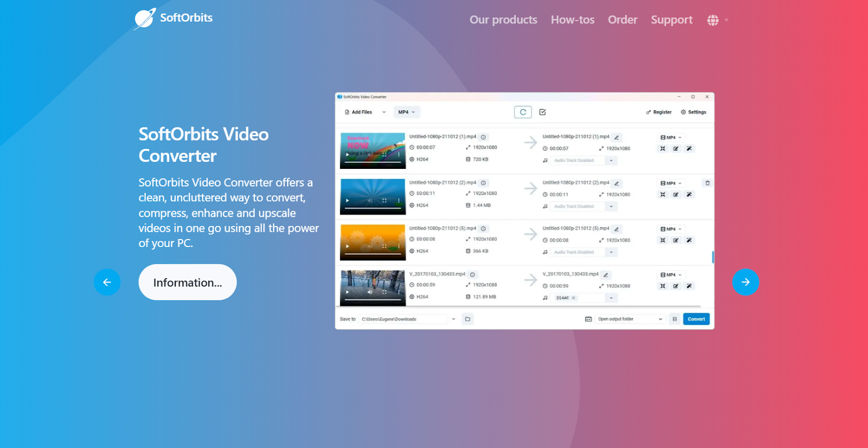Click magic wand enhance for Untitled-1080p-211012 (5).mp4
Screen dimensions: 868x448
689,240
